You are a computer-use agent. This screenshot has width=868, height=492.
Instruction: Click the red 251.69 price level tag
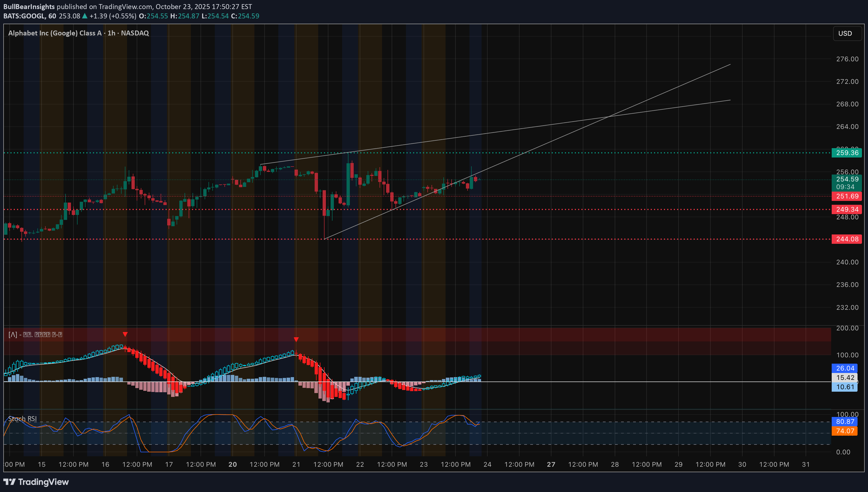[846, 196]
